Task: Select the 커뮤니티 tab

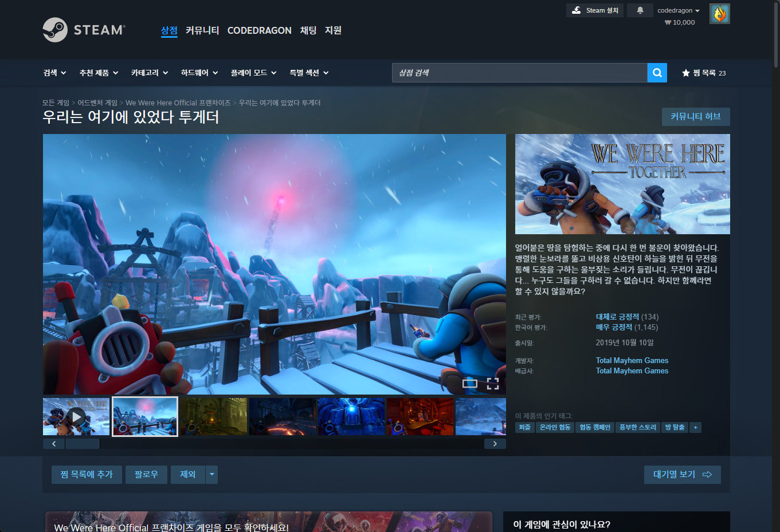Action: (x=202, y=30)
